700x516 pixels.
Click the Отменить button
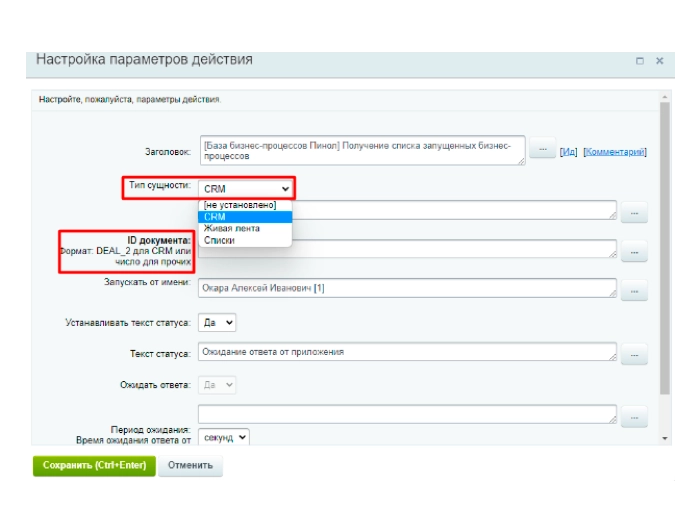pos(190,466)
